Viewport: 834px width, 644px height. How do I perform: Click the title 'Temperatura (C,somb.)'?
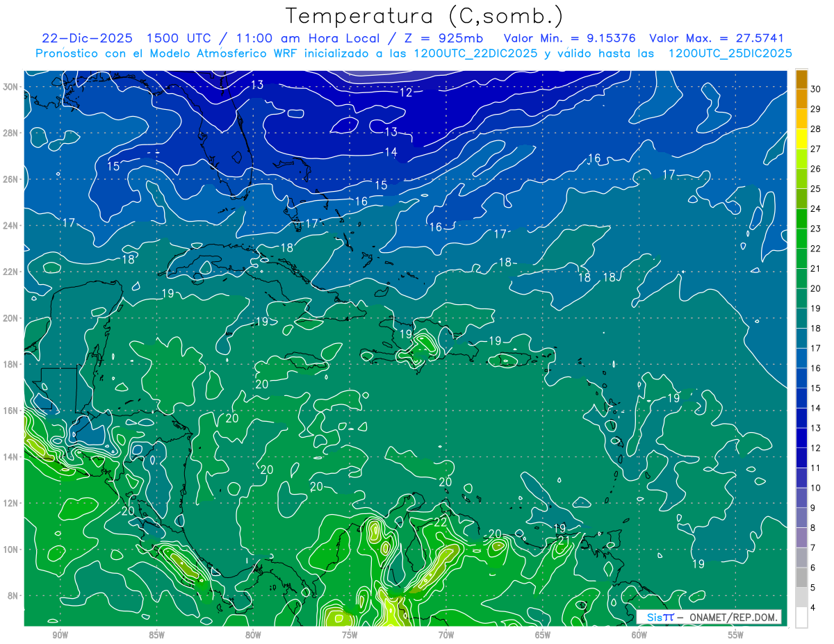[425, 16]
